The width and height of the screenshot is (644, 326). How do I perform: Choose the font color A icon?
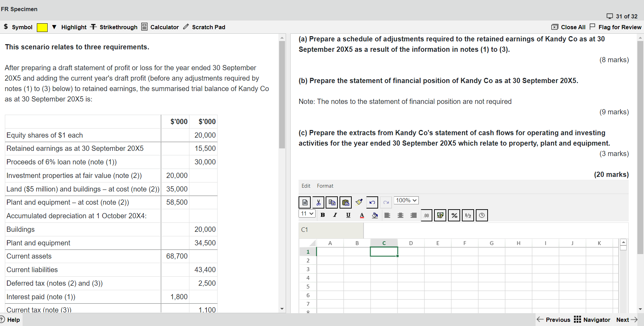pos(362,215)
